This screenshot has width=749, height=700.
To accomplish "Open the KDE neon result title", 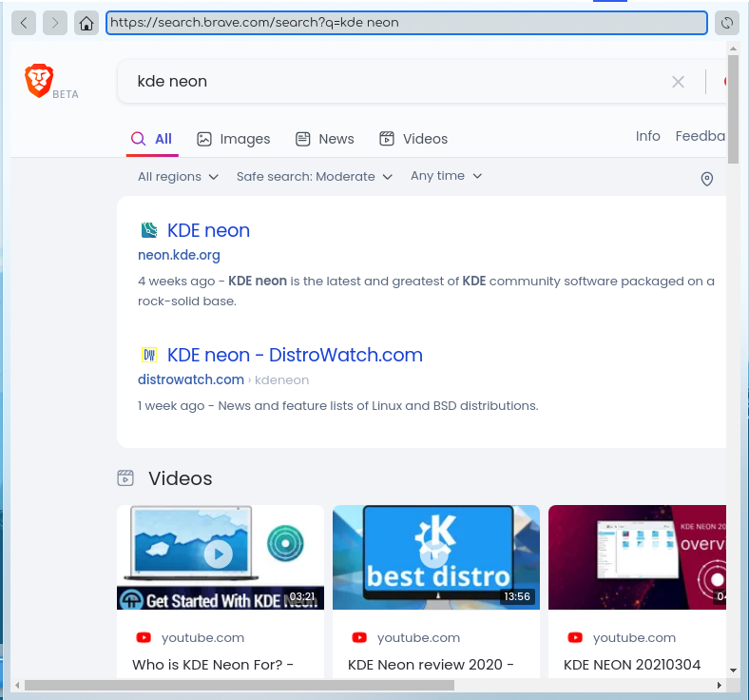I will [x=208, y=231].
